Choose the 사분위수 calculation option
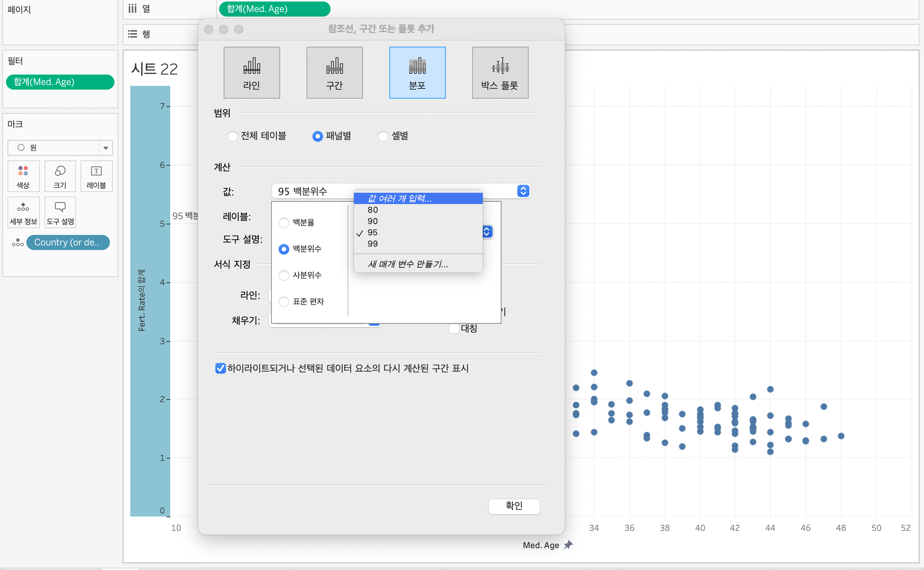Viewport: 924px width, 570px height. (x=284, y=275)
